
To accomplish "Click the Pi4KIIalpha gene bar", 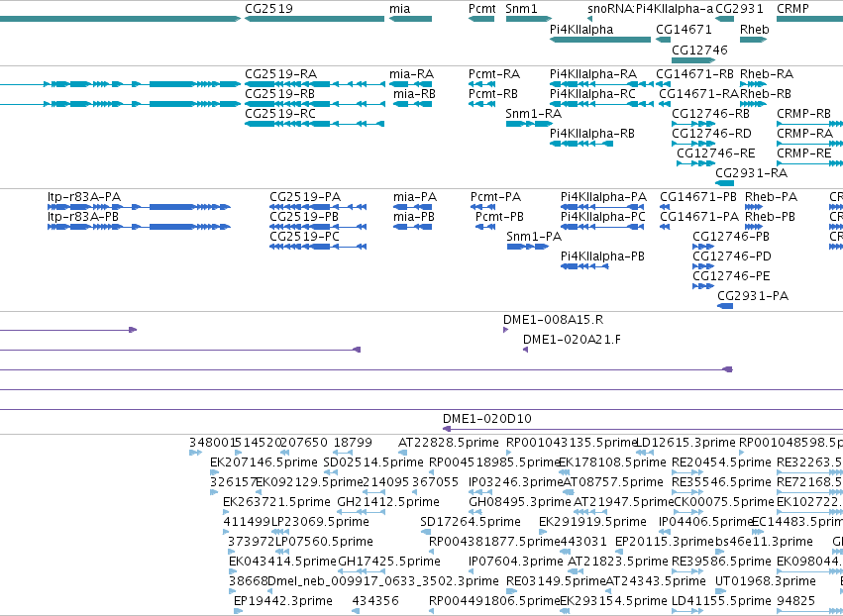I will [x=600, y=40].
